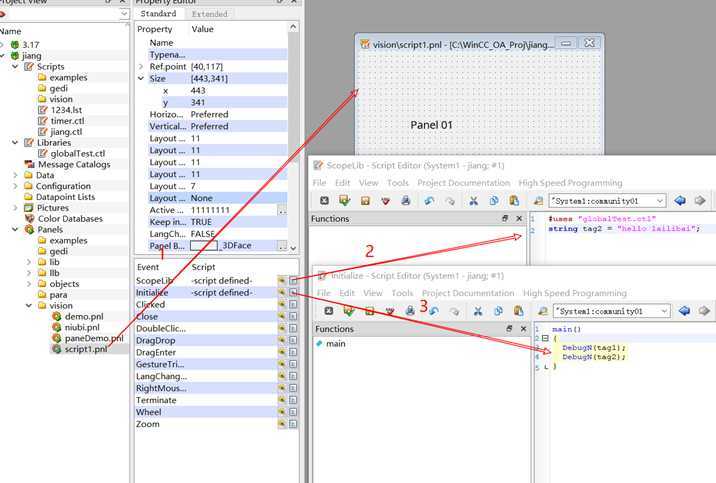Select demo.pnl in the project tree

(84, 316)
